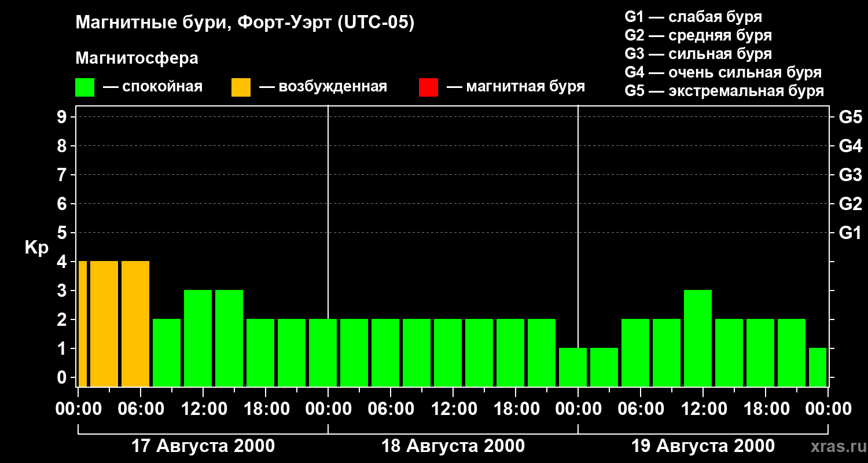Click 'G1 — слабая буря' legend line
The width and height of the screenshot is (868, 463).
pos(693,16)
